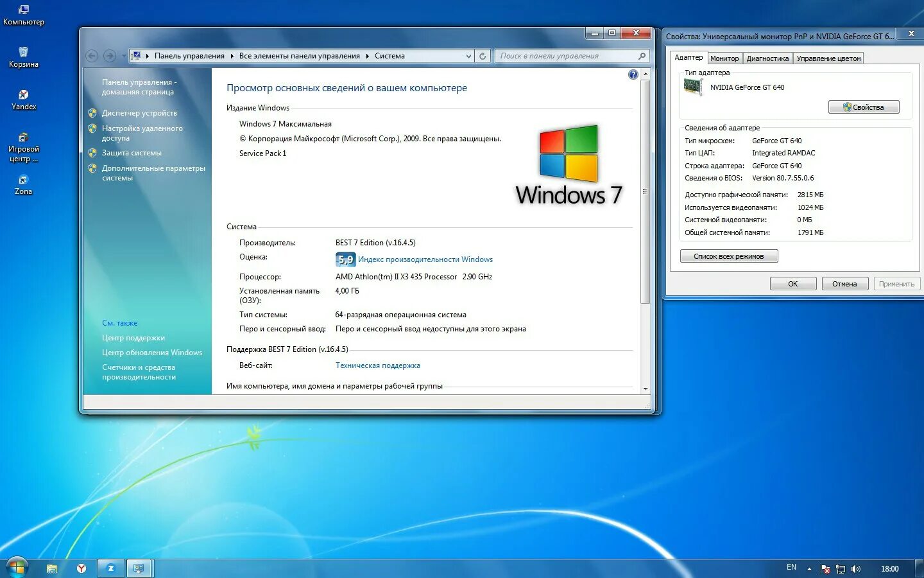
Task: Open Windows Explorer from the taskbar
Action: [x=52, y=568]
